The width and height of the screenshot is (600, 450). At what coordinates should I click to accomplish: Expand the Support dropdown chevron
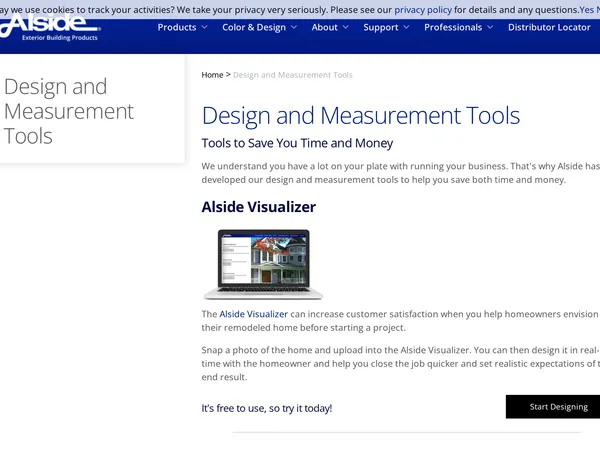point(406,27)
